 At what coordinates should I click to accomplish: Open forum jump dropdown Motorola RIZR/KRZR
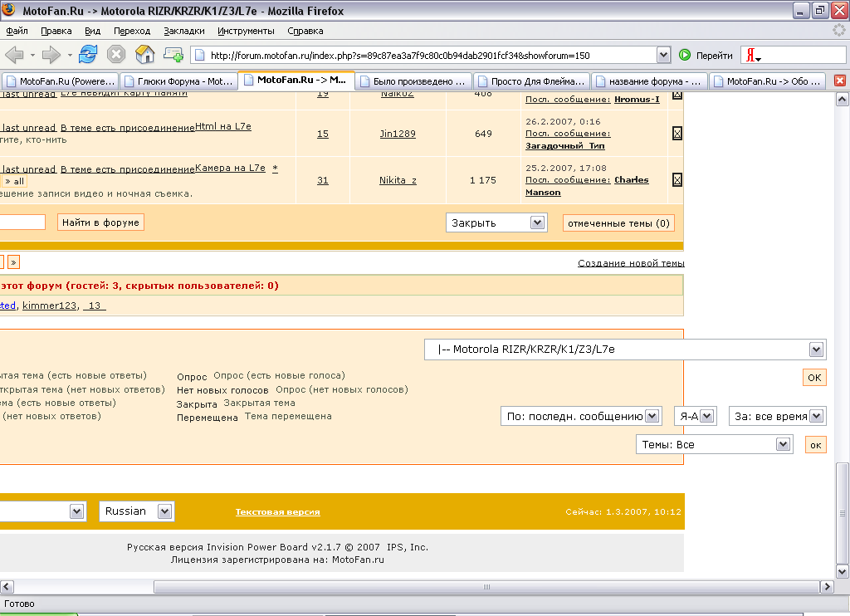coord(625,350)
